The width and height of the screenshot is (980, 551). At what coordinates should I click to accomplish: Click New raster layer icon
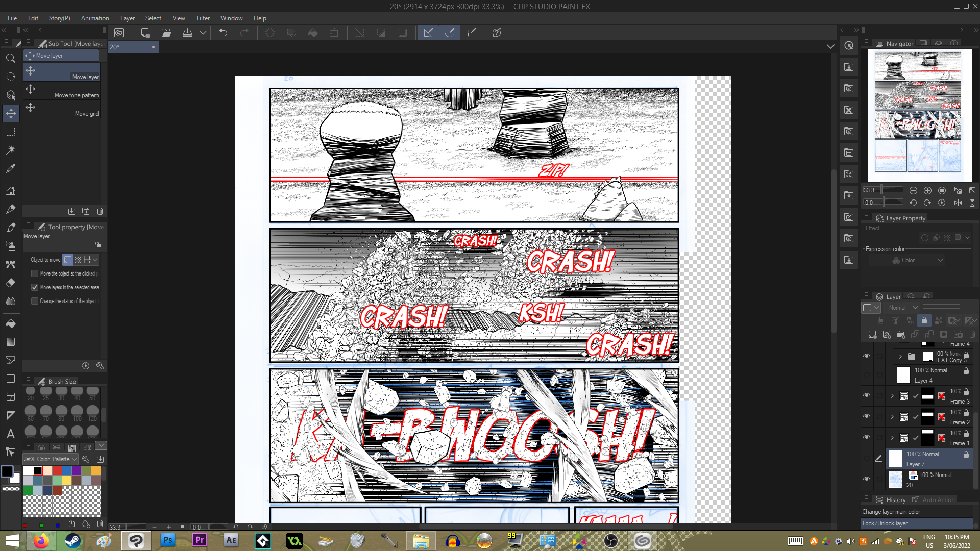click(872, 335)
